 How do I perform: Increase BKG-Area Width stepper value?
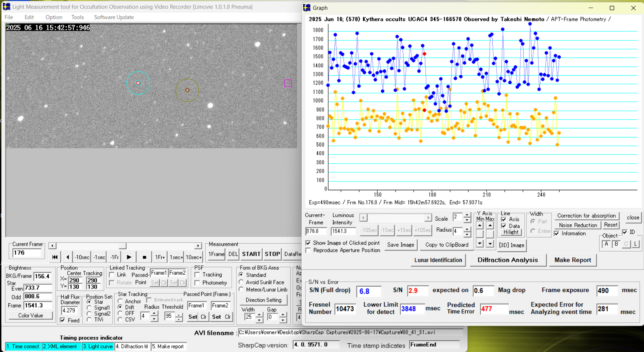(x=259, y=315)
